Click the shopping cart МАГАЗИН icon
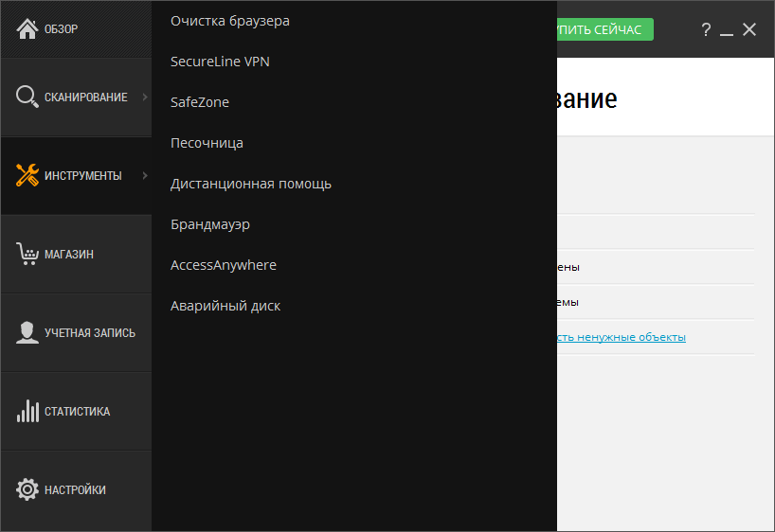 27,254
